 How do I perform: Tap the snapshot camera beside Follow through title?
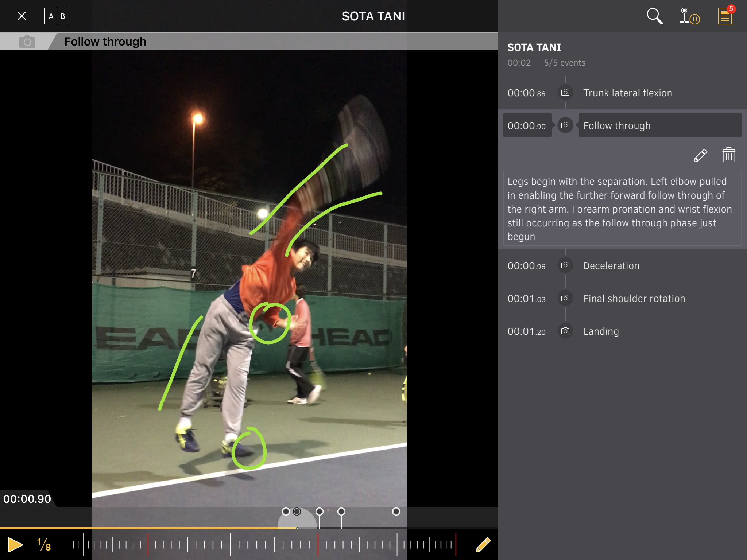tap(27, 42)
